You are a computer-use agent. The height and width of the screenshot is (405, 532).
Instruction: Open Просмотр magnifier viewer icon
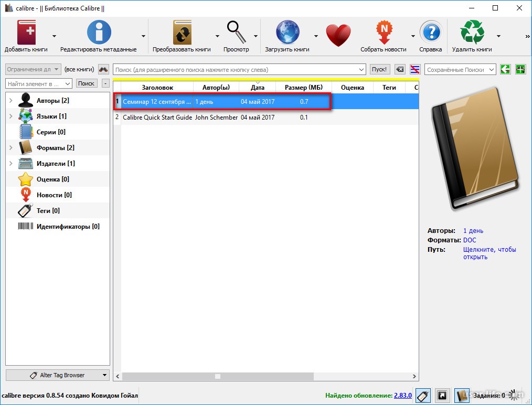(x=237, y=32)
